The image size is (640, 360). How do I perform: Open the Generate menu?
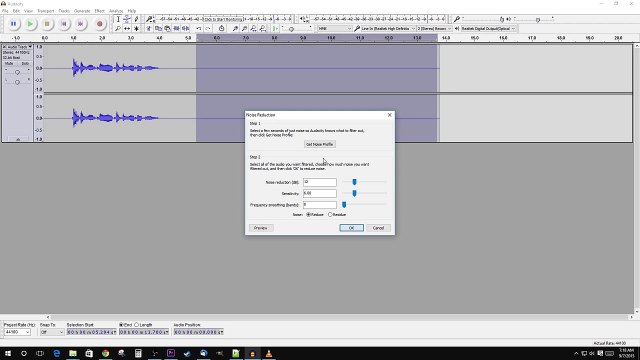[82, 11]
